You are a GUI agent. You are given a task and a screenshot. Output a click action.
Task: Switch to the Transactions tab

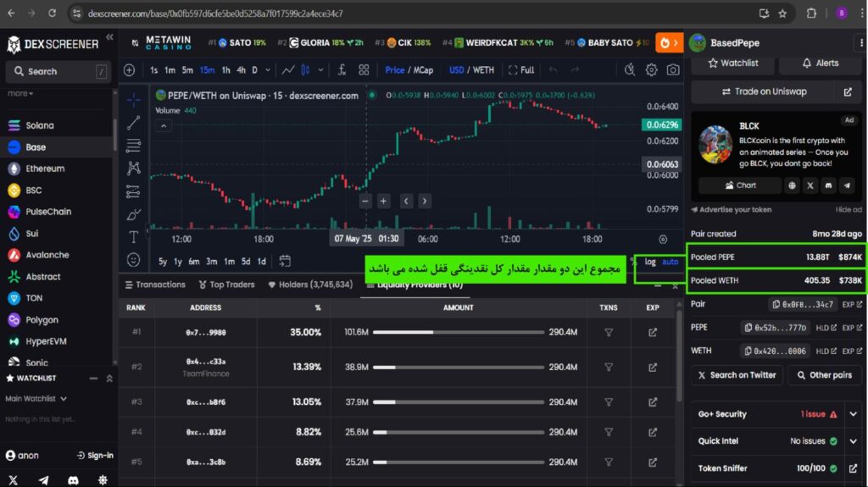click(x=155, y=285)
